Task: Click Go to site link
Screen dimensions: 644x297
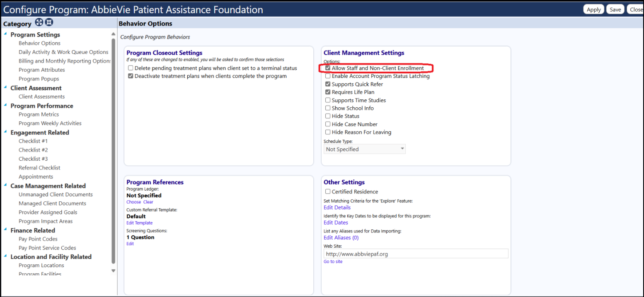Action: click(x=333, y=262)
